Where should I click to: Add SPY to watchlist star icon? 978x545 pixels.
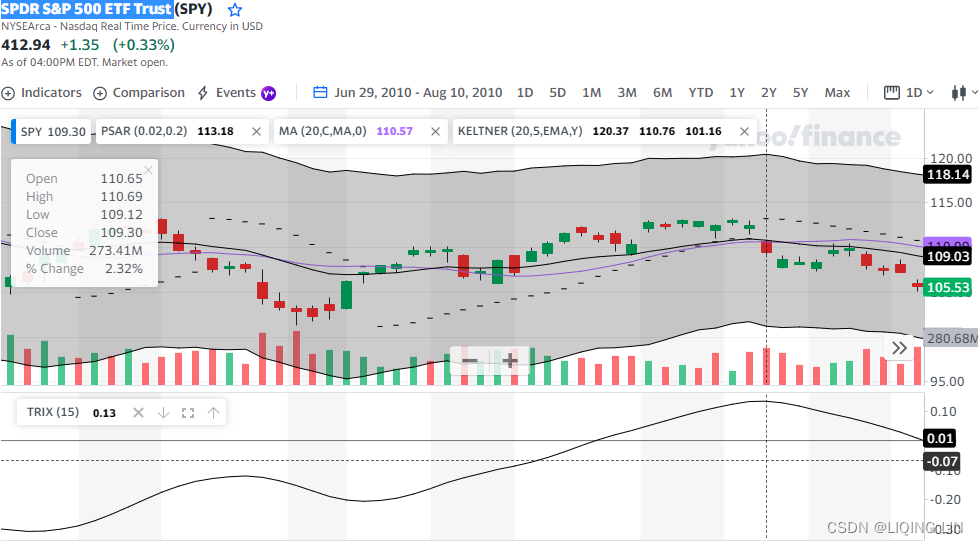[235, 10]
